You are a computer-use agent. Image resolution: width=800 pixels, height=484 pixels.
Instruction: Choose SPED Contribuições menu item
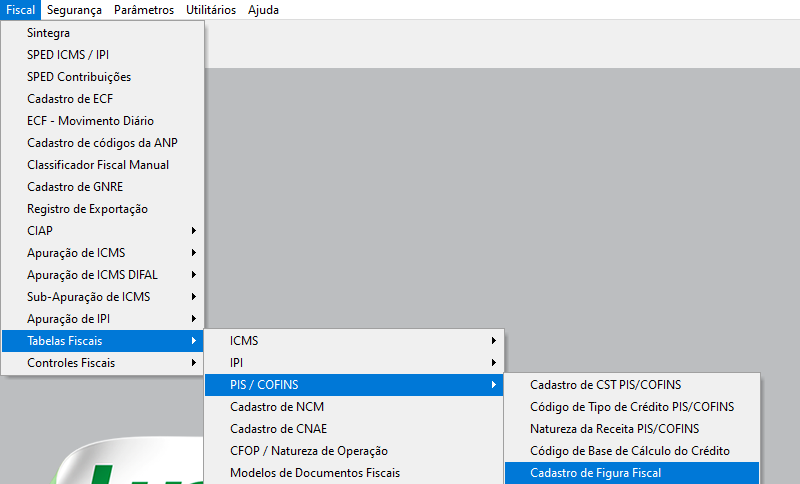pos(79,77)
